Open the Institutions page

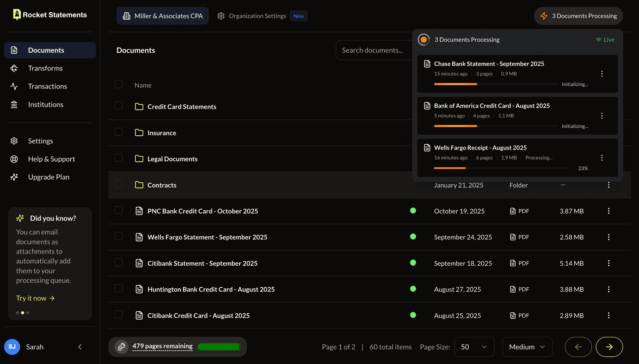point(45,104)
